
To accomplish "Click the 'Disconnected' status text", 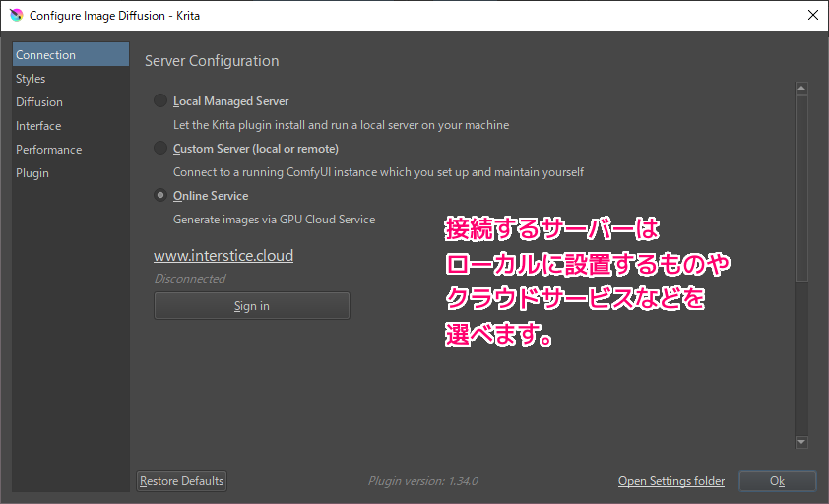I will [x=190, y=279].
